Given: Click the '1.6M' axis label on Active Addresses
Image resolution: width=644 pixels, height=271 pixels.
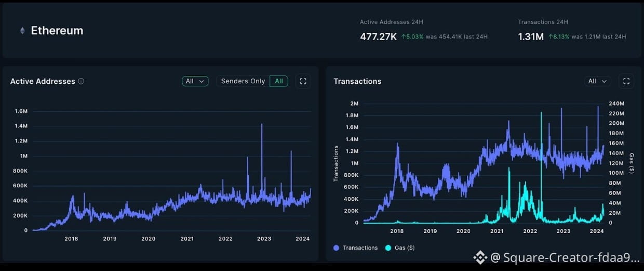Looking at the screenshot, I should click(21, 111).
